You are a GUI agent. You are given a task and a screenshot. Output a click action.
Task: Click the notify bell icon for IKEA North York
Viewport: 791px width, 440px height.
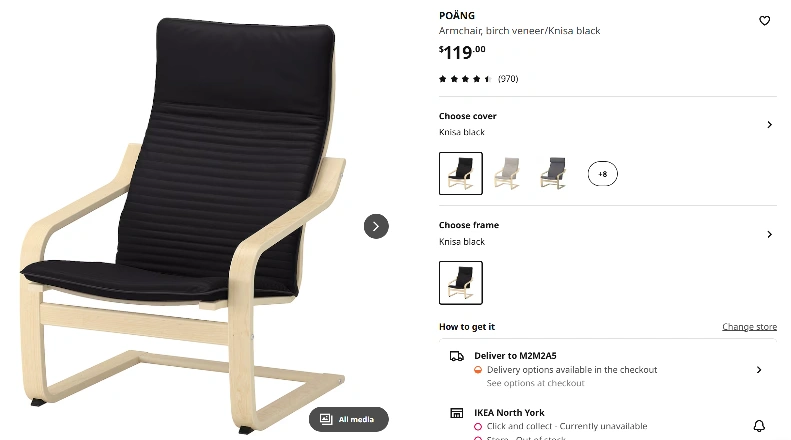(759, 426)
